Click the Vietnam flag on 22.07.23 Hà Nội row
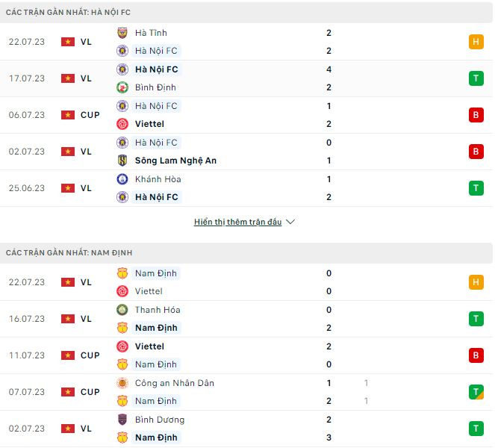 pos(68,42)
